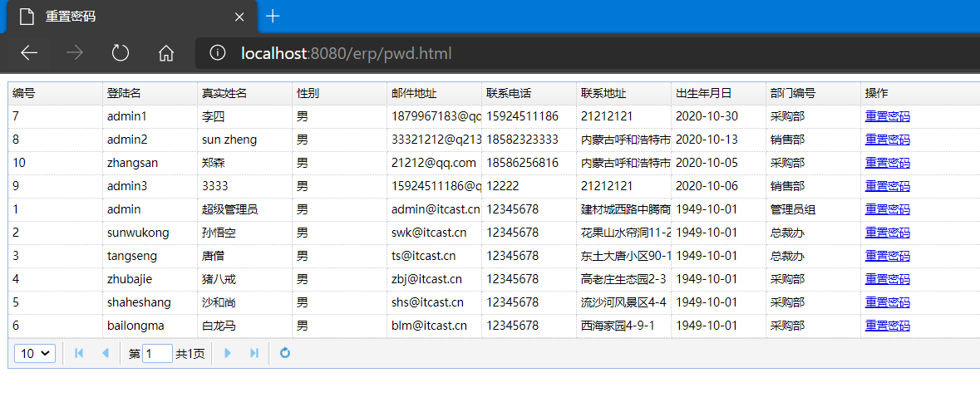Click the 性别 column header
Viewport: 980px width, 412px height.
pyautogui.click(x=339, y=94)
